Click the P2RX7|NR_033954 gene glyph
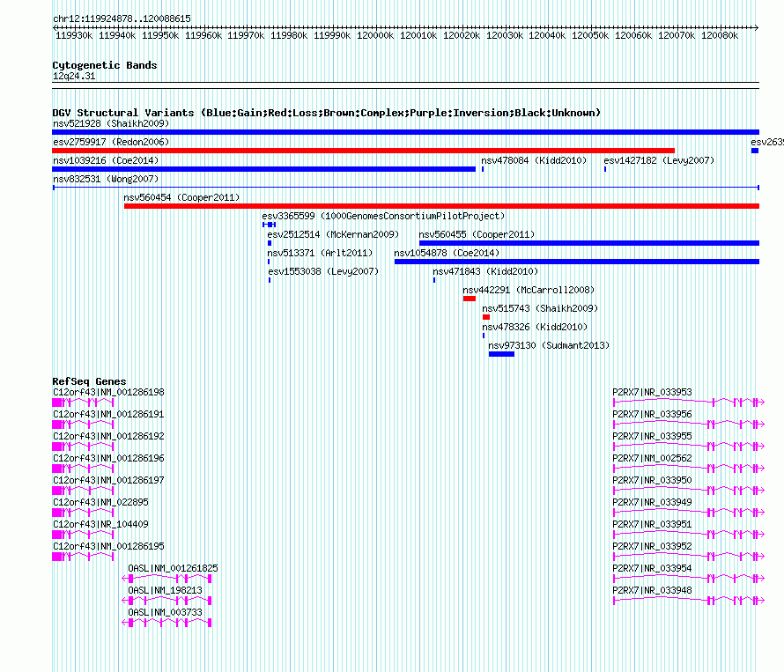This screenshot has width=784, height=672. [689, 579]
